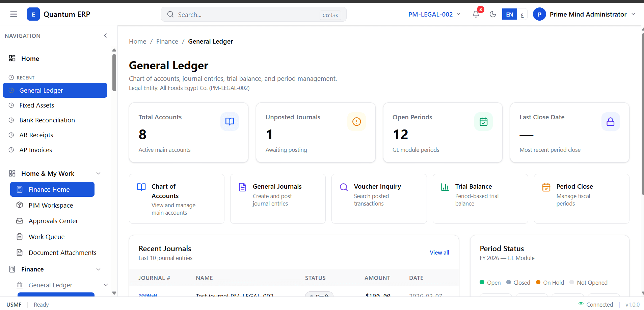The height and width of the screenshot is (310, 644).
Task: Select Fixed Assets in recent list
Action: click(37, 105)
